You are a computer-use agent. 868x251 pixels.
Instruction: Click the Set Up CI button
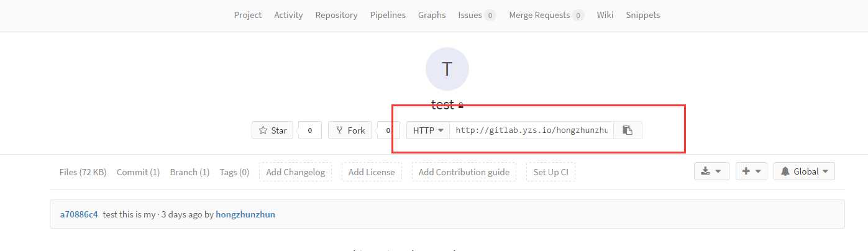tap(550, 172)
